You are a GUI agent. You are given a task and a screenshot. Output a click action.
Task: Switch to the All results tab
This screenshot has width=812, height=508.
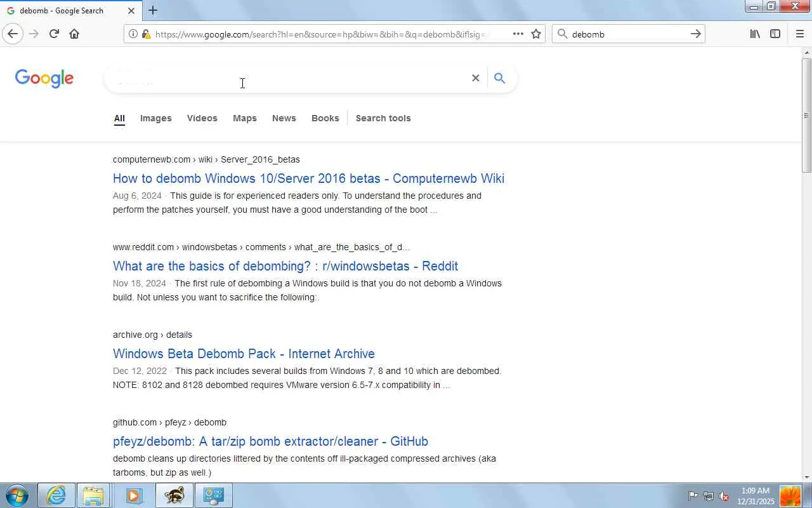pyautogui.click(x=119, y=119)
